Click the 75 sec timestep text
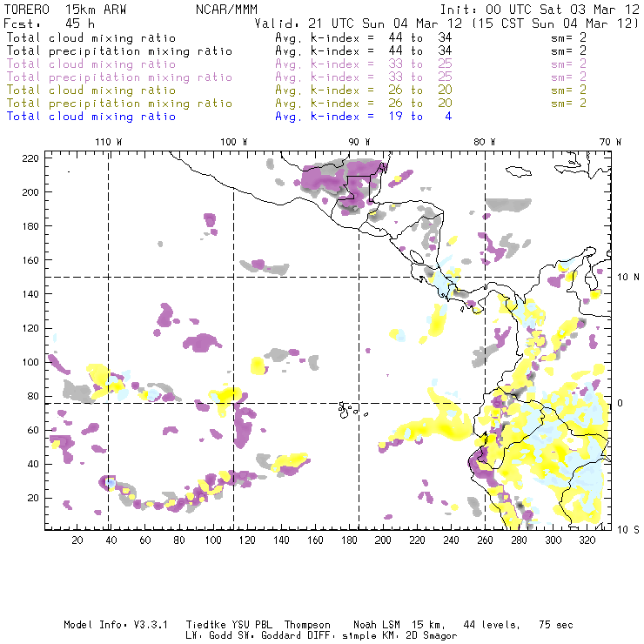 coord(556,625)
